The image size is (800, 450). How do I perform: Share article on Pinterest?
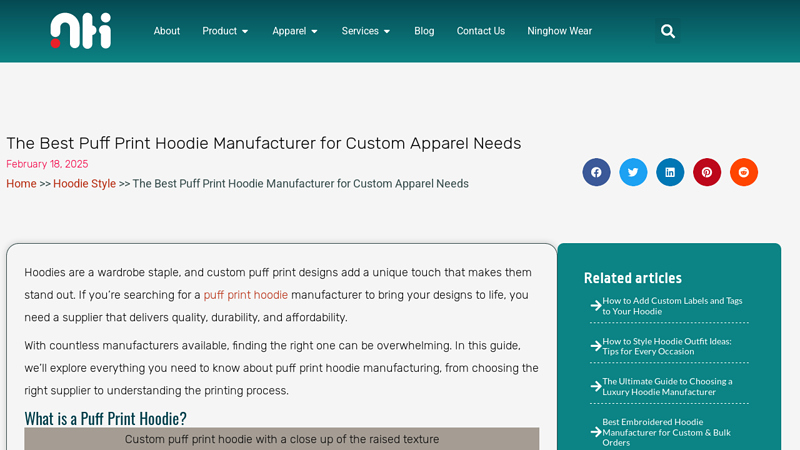(707, 172)
